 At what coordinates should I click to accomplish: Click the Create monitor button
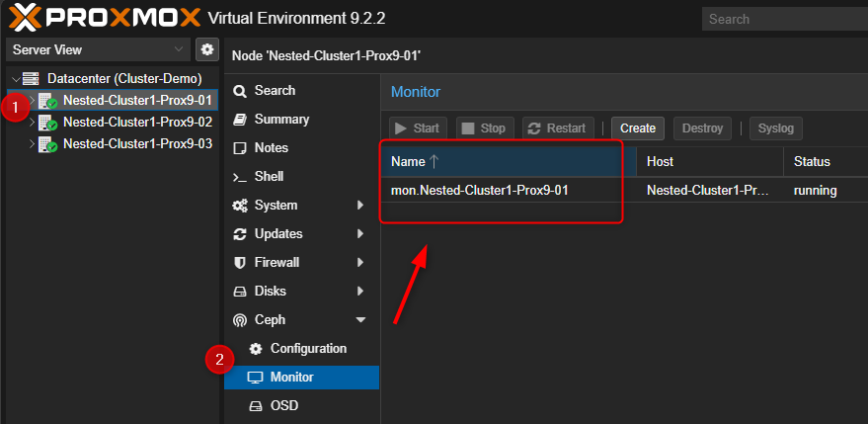tap(638, 128)
